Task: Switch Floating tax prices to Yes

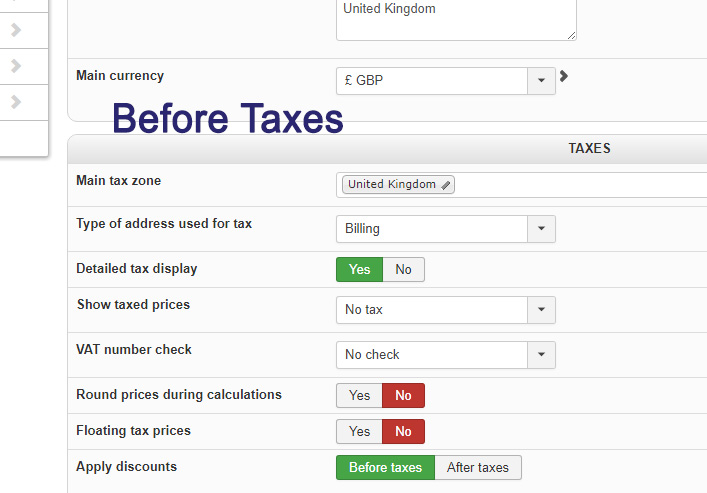Action: click(359, 431)
